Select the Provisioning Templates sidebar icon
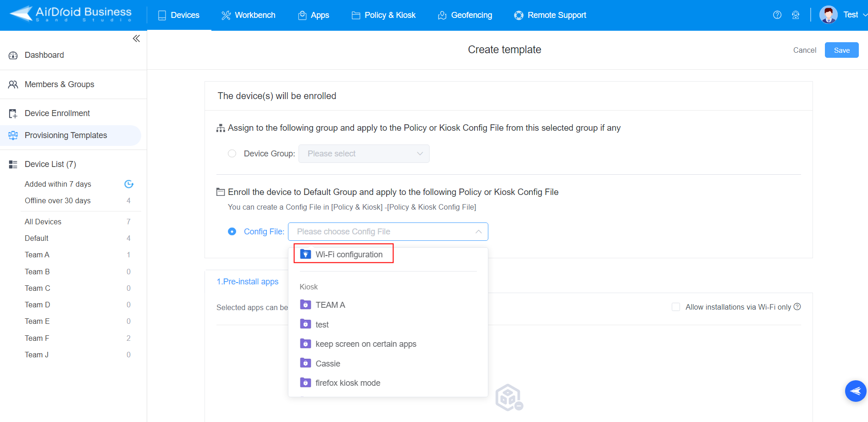Viewport: 868px width, 422px height. (13, 135)
